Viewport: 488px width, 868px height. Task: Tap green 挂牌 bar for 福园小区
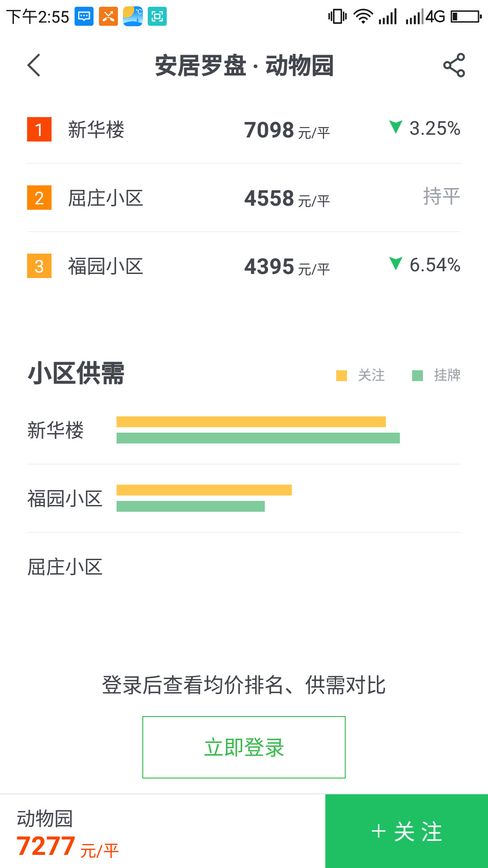(x=190, y=506)
